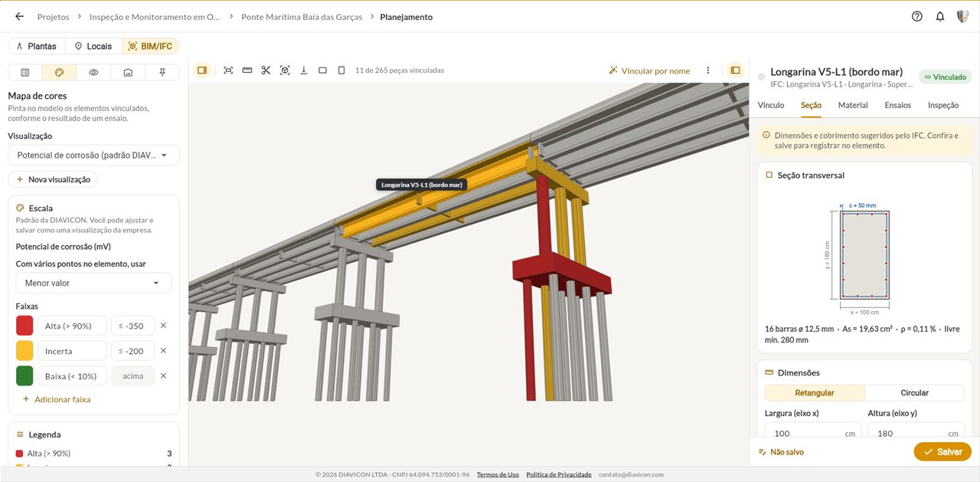Click the portrait rectangle view icon
Viewport: 980px width, 482px height.
(x=341, y=70)
